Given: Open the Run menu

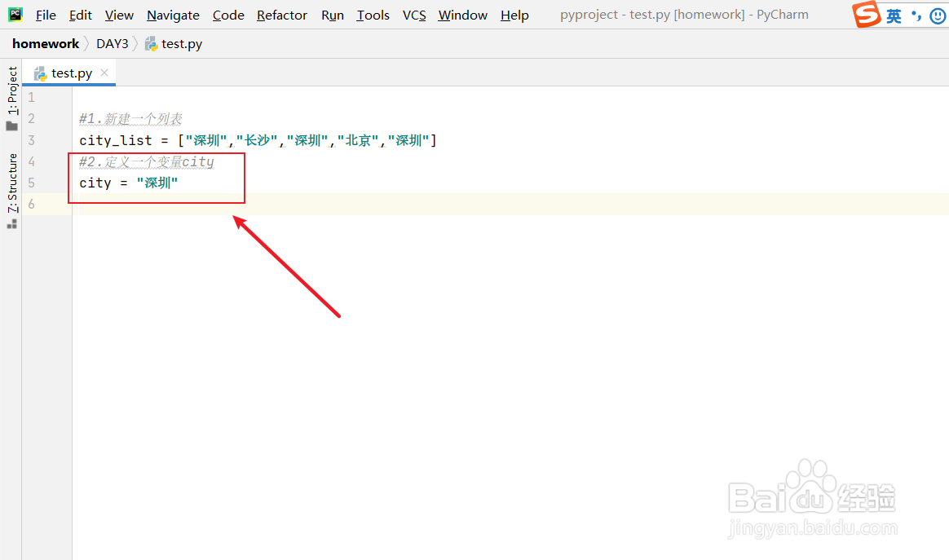Looking at the screenshot, I should pyautogui.click(x=333, y=15).
